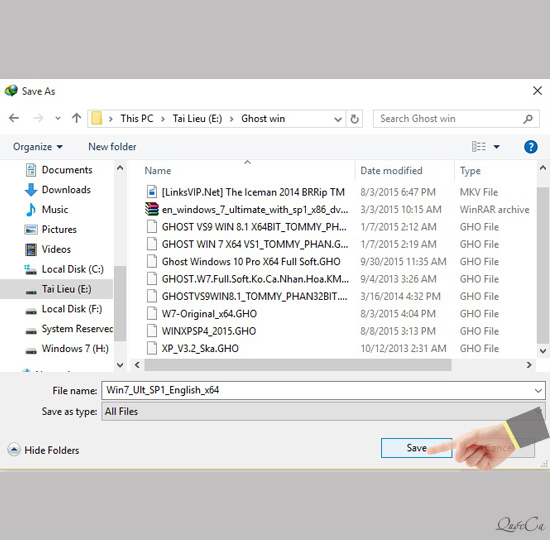Click the file icon of XP_V3.2_Ska.GHO
The width and height of the screenshot is (550, 540).
point(152,348)
